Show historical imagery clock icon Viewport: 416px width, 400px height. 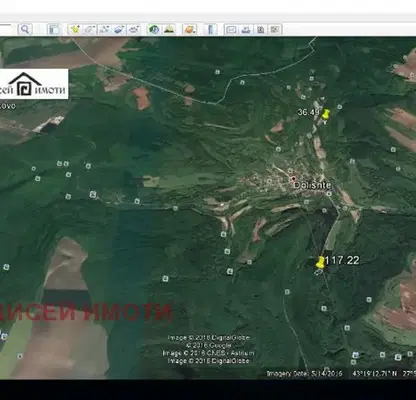point(154,29)
